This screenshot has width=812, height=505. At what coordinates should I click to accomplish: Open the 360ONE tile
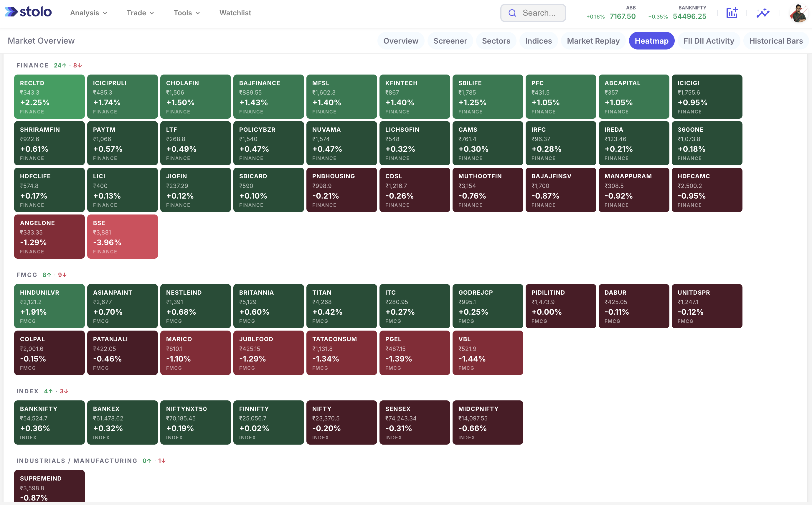point(707,143)
